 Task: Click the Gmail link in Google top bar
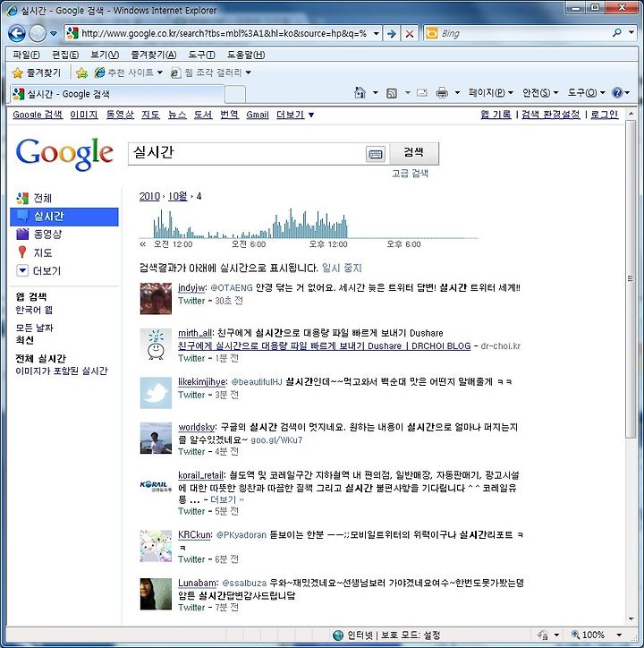click(258, 115)
